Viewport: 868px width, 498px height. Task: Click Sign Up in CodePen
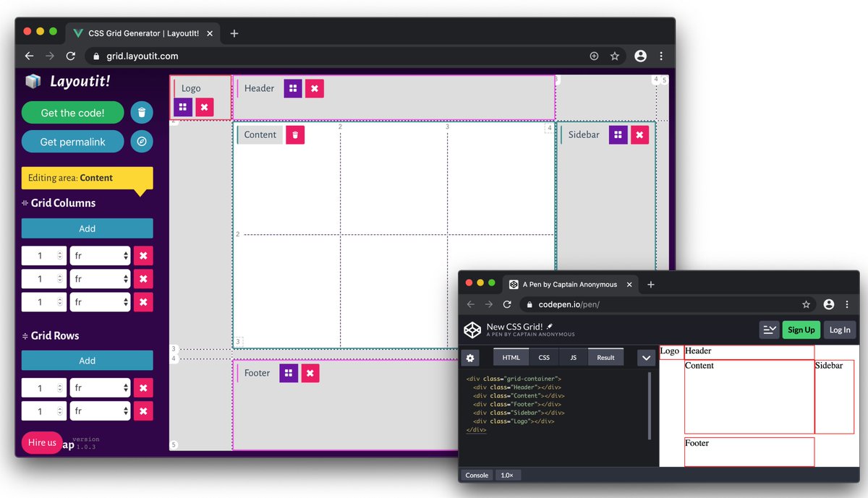point(801,330)
